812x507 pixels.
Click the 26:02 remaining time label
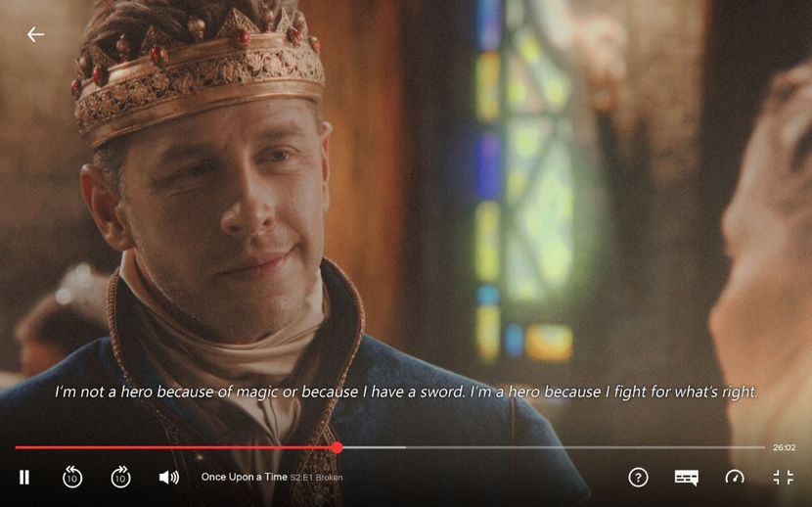(784, 447)
